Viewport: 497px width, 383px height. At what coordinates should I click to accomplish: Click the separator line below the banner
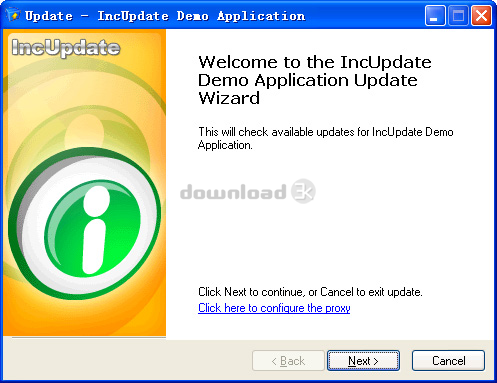[x=89, y=337]
